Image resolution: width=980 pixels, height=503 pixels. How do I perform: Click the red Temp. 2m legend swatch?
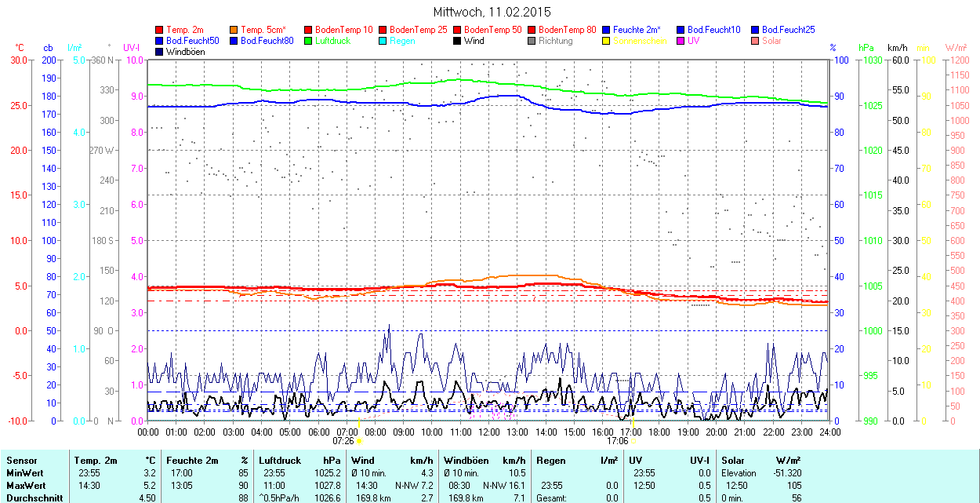(x=160, y=30)
